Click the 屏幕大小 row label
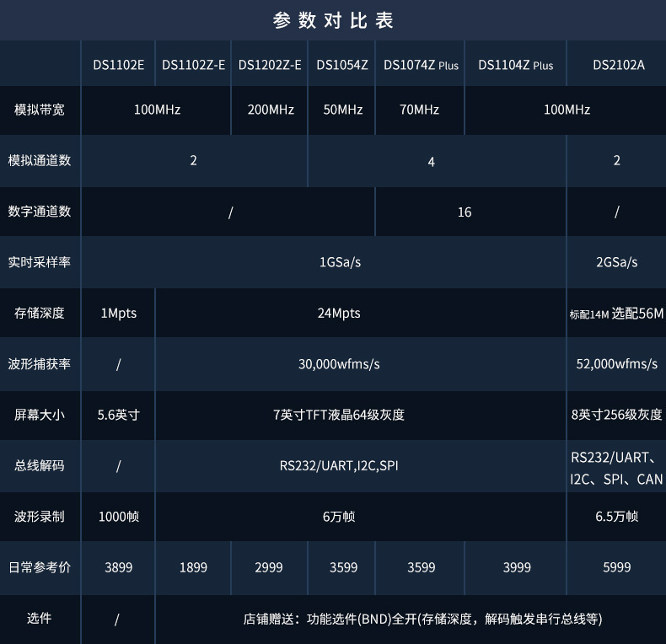Image resolution: width=666 pixels, height=644 pixels. pyautogui.click(x=40, y=415)
